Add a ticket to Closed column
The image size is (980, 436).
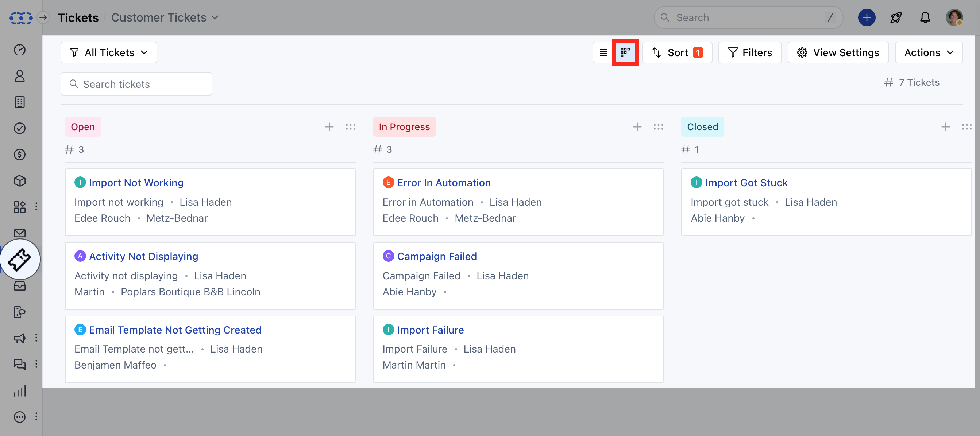click(x=945, y=127)
